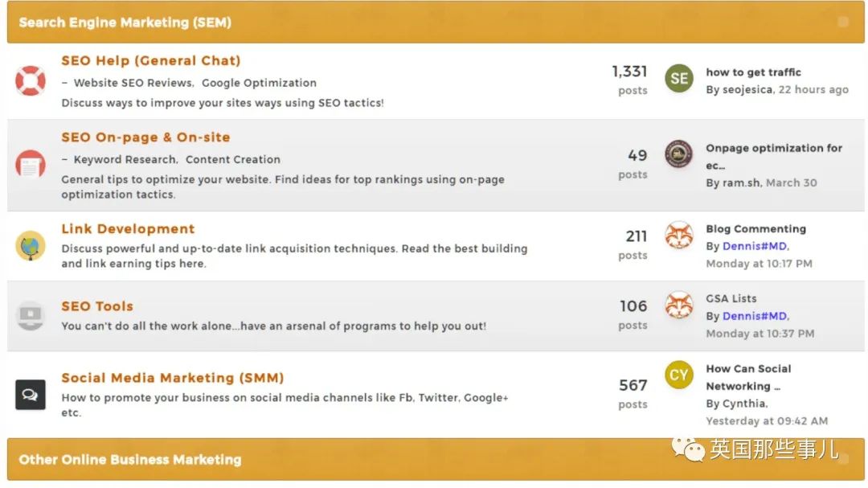The height and width of the screenshot is (488, 868).
Task: Open the Content Creation subforum
Action: pyautogui.click(x=233, y=159)
